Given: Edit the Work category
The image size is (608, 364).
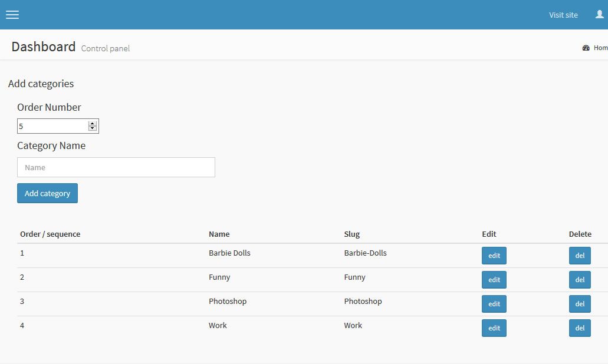Looking at the screenshot, I should point(494,328).
